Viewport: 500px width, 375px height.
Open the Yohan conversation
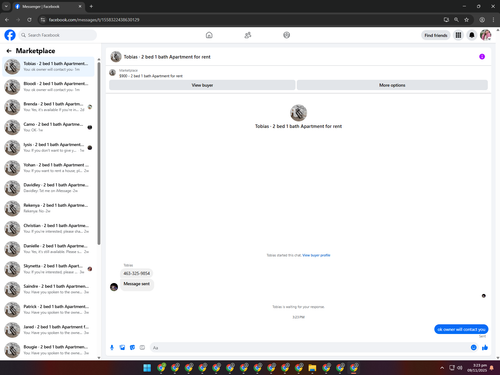click(x=49, y=168)
